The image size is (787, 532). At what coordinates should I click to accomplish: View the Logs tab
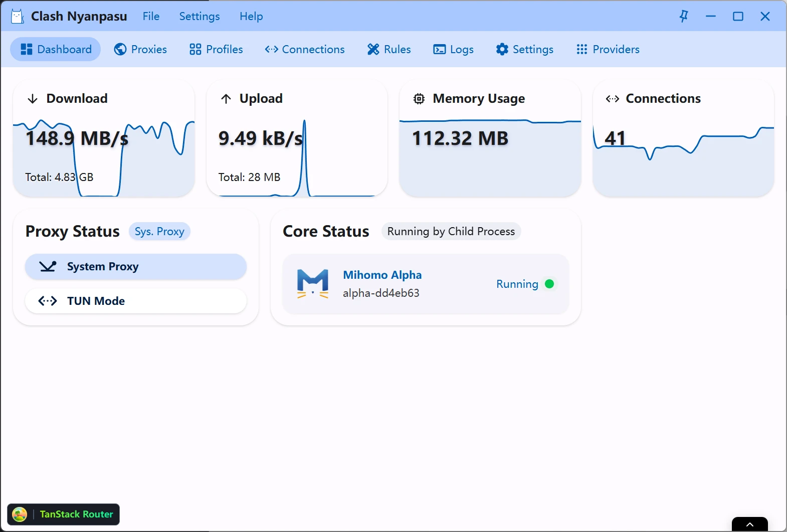coord(453,49)
